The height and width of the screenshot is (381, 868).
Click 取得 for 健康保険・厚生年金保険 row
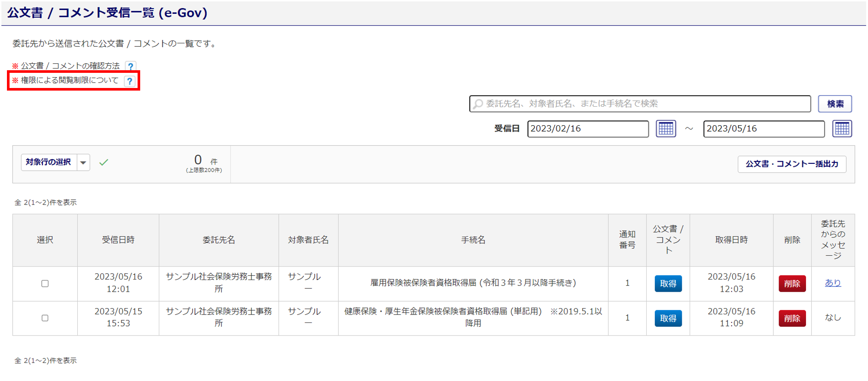(x=668, y=319)
